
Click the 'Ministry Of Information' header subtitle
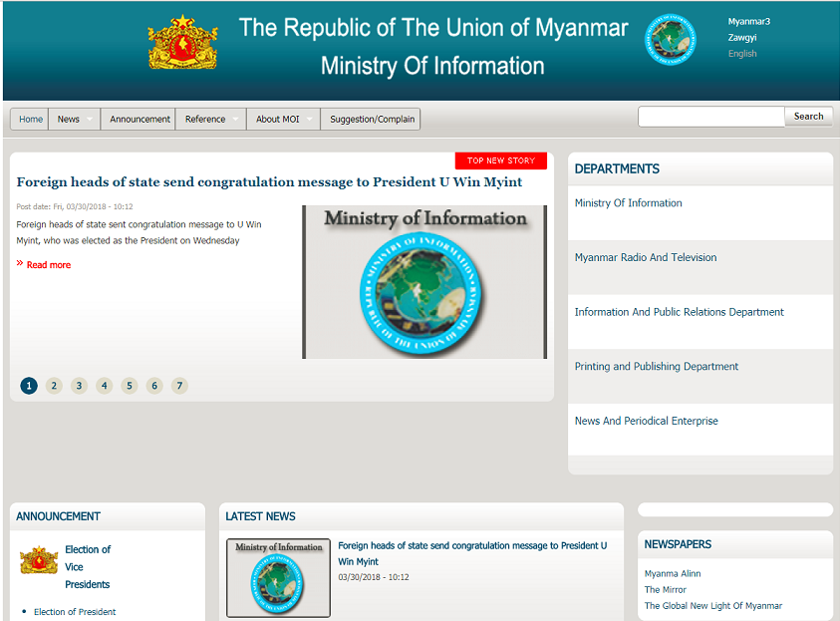(432, 66)
